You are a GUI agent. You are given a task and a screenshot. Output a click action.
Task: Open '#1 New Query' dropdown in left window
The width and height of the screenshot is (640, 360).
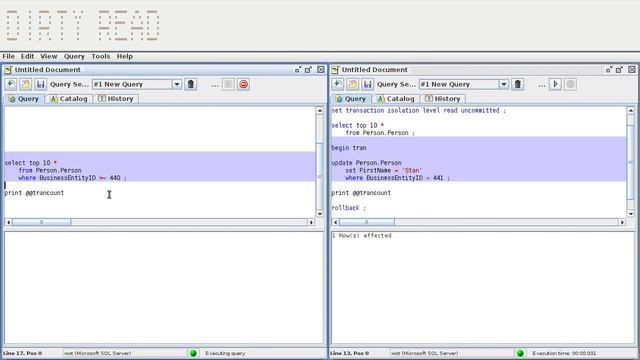pyautogui.click(x=177, y=84)
